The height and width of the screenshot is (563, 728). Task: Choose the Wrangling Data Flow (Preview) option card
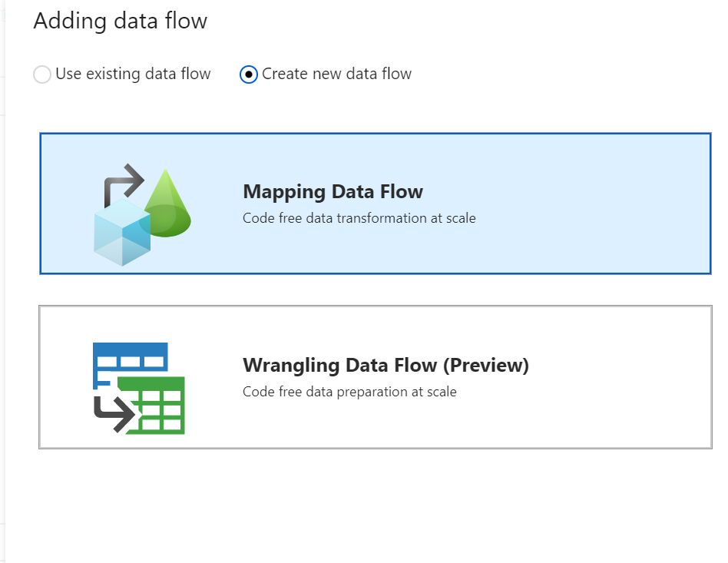click(x=376, y=376)
